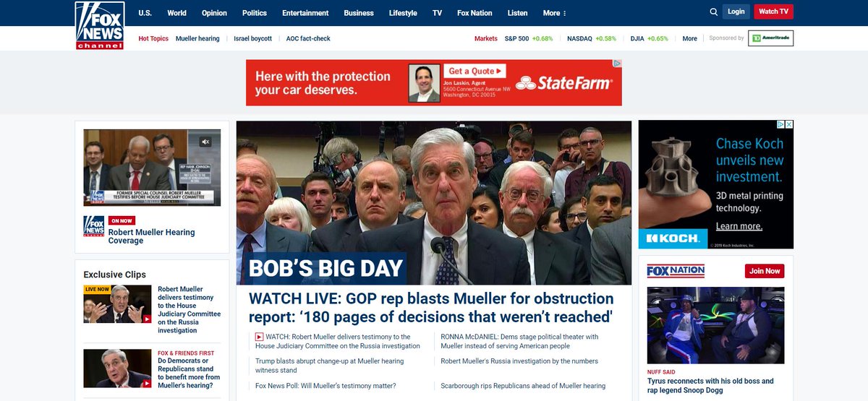
Task: View the NASDAQ quote
Action: point(592,38)
